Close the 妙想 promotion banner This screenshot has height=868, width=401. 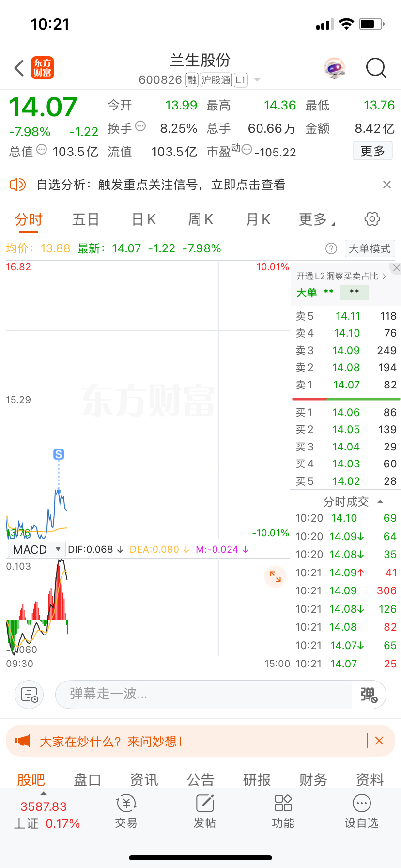point(379,741)
